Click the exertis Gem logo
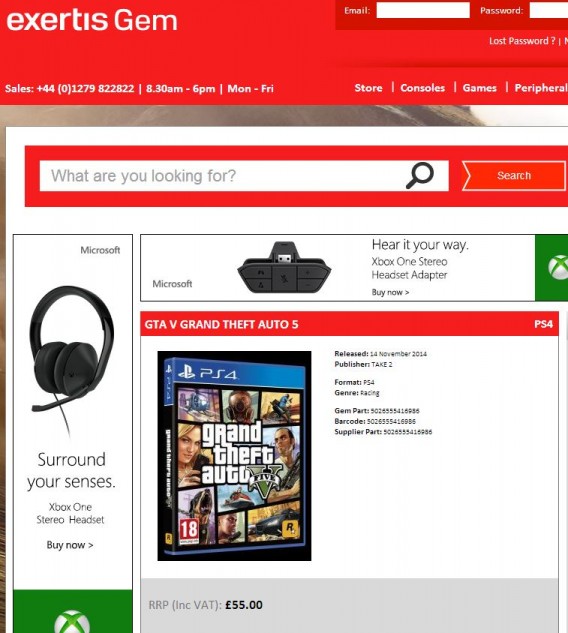The image size is (568, 633). pos(92,20)
